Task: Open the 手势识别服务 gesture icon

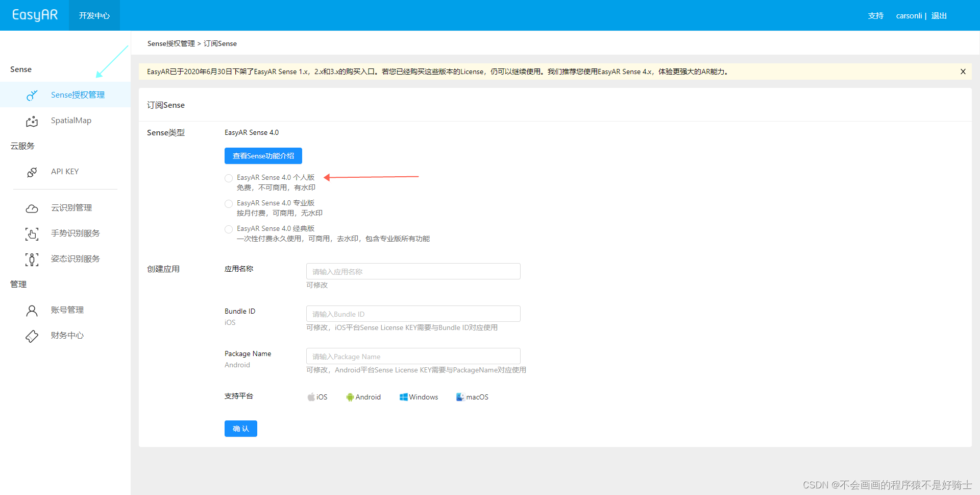Action: (32, 233)
